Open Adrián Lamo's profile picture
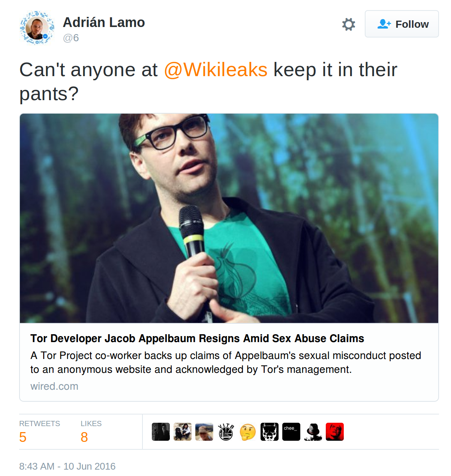The height and width of the screenshot is (476, 451). pyautogui.click(x=37, y=28)
